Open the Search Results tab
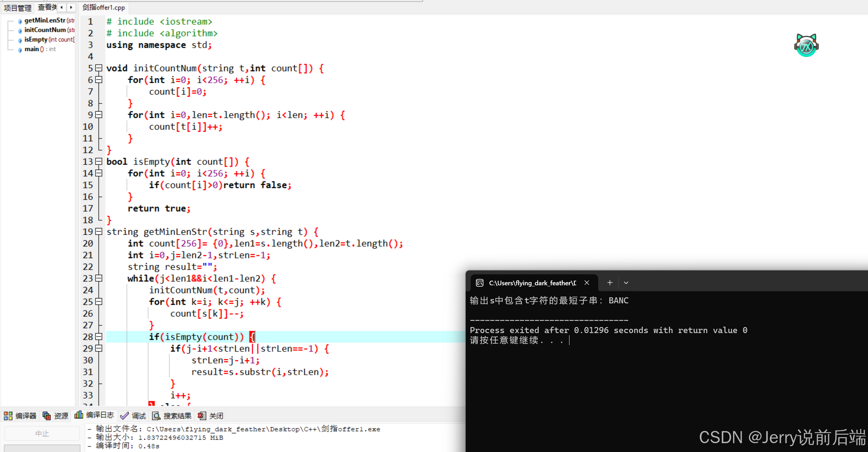The image size is (868, 452). pos(172,416)
